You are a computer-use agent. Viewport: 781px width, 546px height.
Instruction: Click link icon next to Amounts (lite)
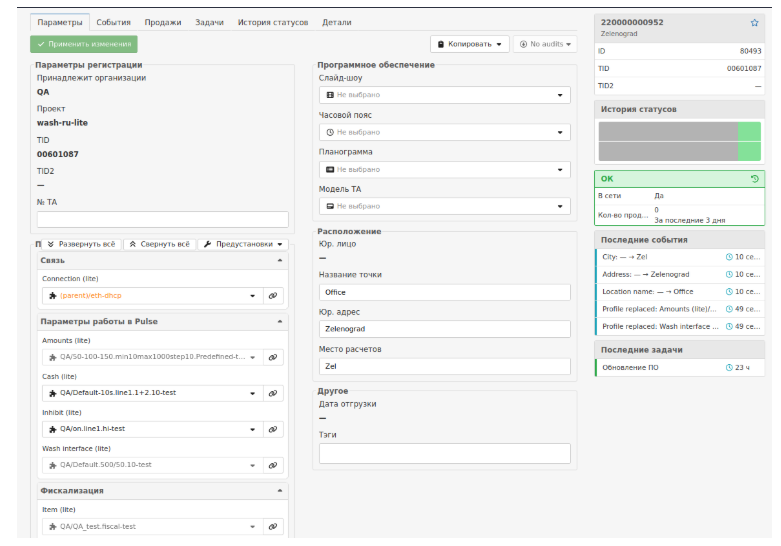coord(273,357)
